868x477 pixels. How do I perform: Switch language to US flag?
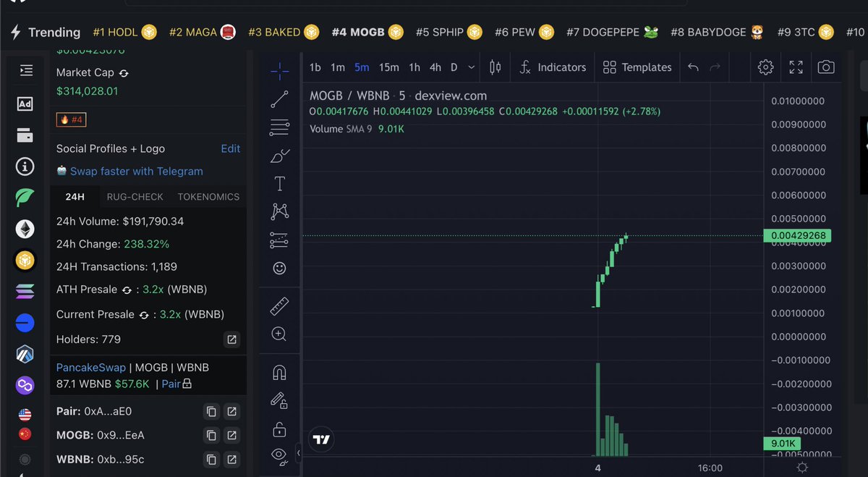pos(25,415)
